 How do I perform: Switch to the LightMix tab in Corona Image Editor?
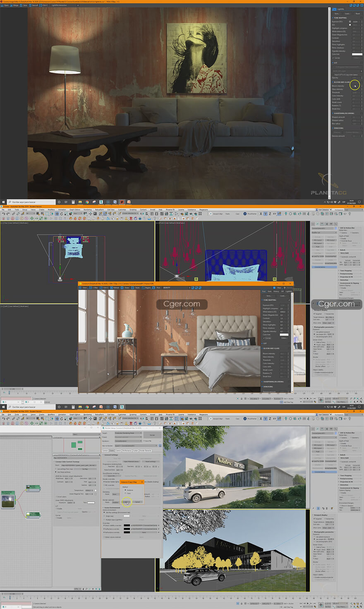[x=341, y=9]
